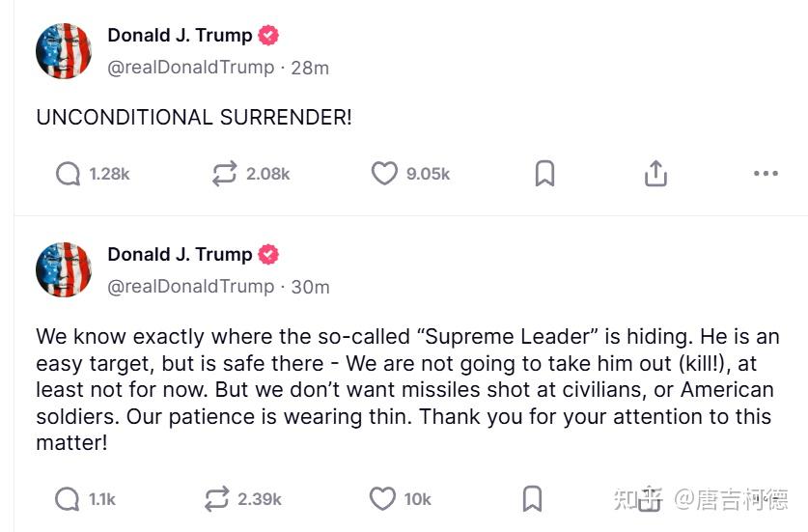Open Donald J. Trump name on first post

tap(180, 35)
